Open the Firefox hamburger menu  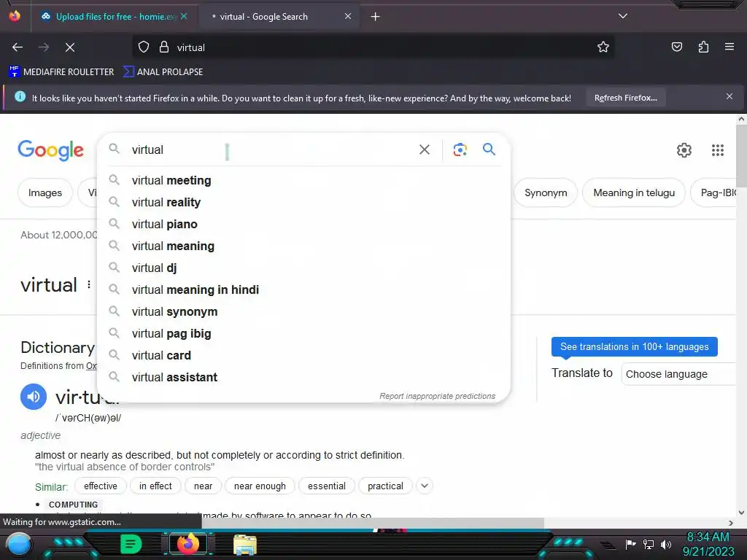pyautogui.click(x=729, y=47)
